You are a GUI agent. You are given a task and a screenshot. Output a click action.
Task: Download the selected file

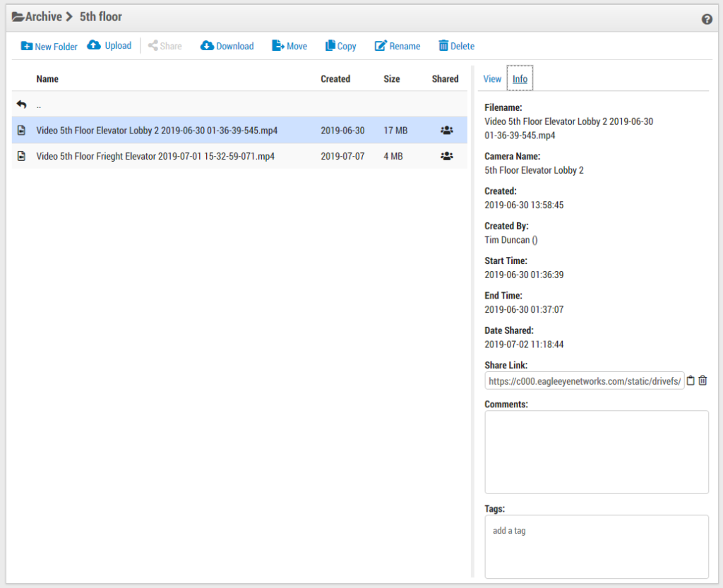pyautogui.click(x=227, y=46)
